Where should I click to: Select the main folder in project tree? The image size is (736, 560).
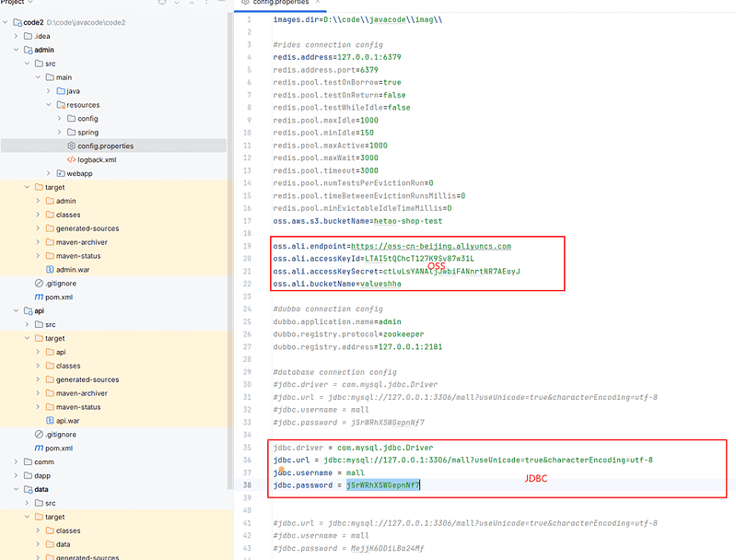tap(64, 77)
